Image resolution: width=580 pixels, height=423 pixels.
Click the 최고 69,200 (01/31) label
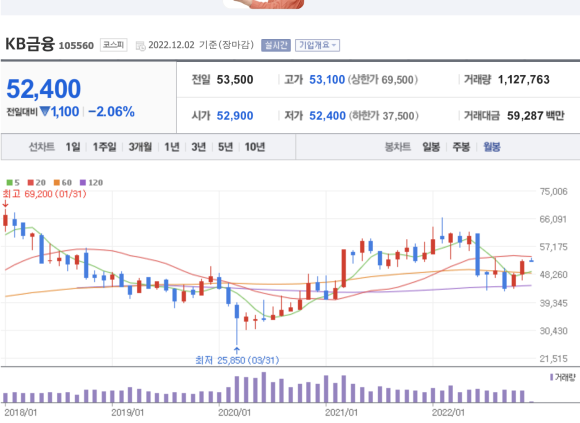[x=44, y=194]
